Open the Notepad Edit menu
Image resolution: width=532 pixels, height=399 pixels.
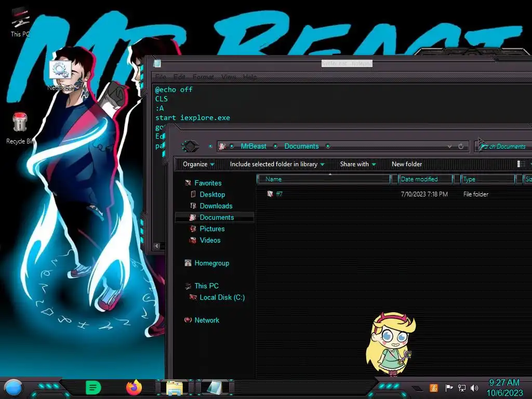(x=179, y=77)
